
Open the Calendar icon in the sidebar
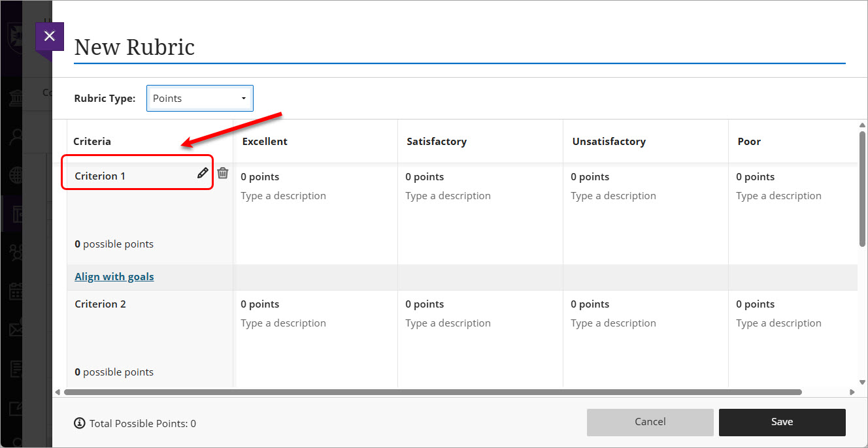pyautogui.click(x=14, y=291)
